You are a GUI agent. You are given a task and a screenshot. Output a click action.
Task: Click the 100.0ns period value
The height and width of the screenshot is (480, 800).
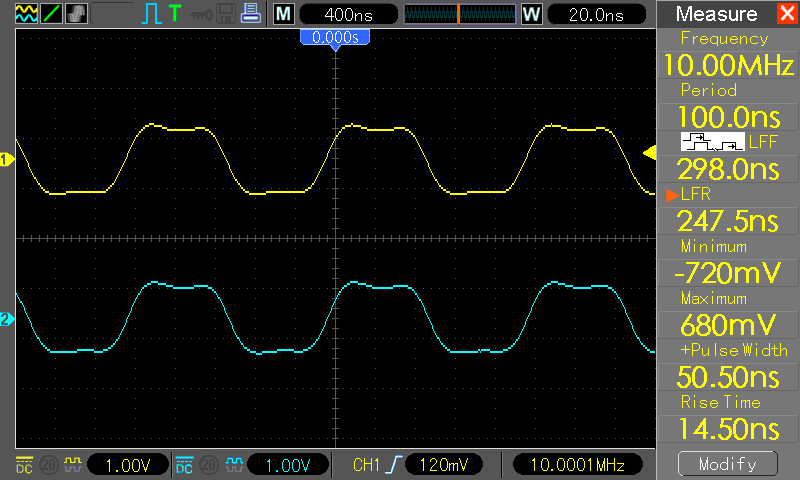(728, 117)
